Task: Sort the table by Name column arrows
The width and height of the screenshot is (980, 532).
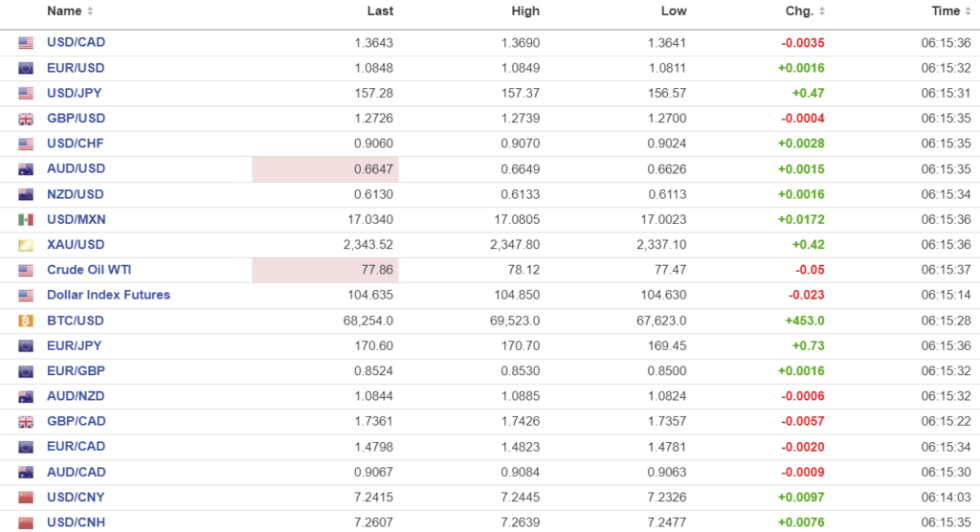Action: tap(90, 11)
